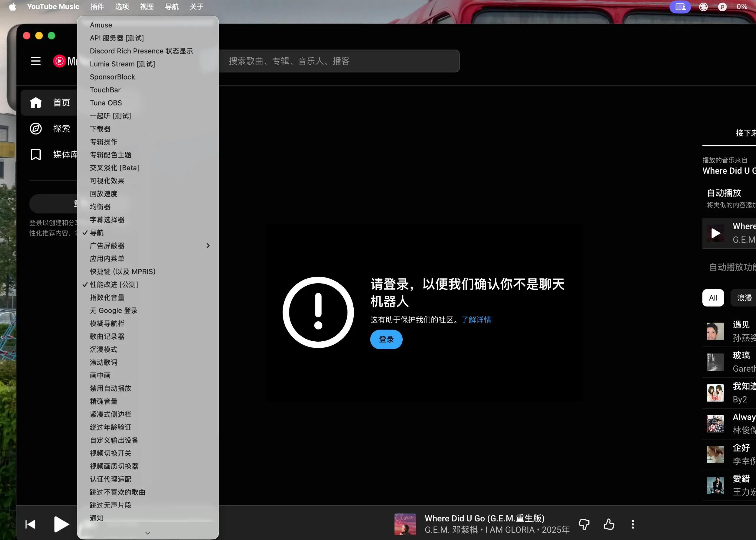Image resolution: width=756 pixels, height=540 pixels.
Task: Select the 绕过年龄验证 menu entry
Action: tap(148, 427)
